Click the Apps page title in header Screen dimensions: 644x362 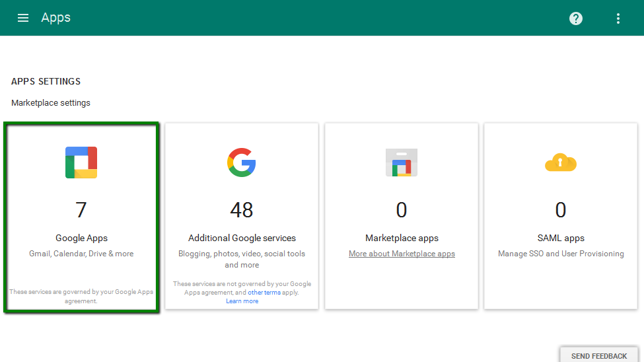56,18
